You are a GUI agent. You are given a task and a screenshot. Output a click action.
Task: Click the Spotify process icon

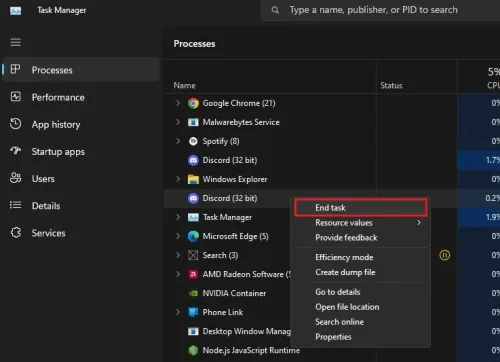pyautogui.click(x=193, y=141)
